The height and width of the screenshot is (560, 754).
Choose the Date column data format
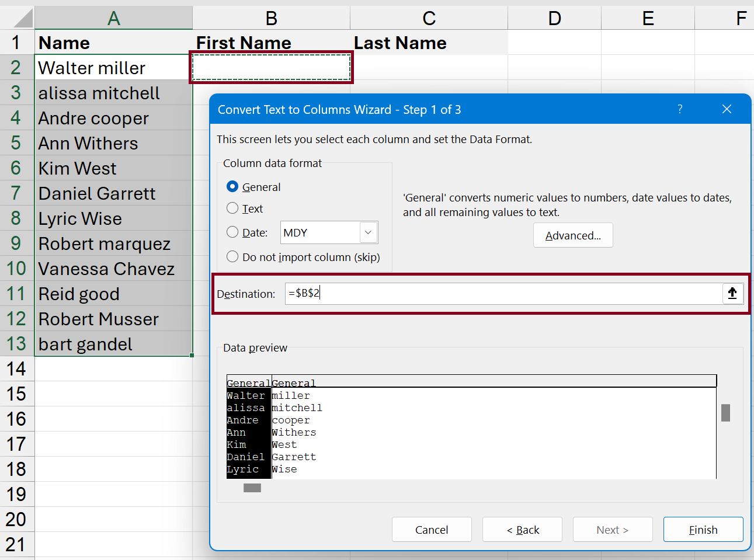(233, 232)
